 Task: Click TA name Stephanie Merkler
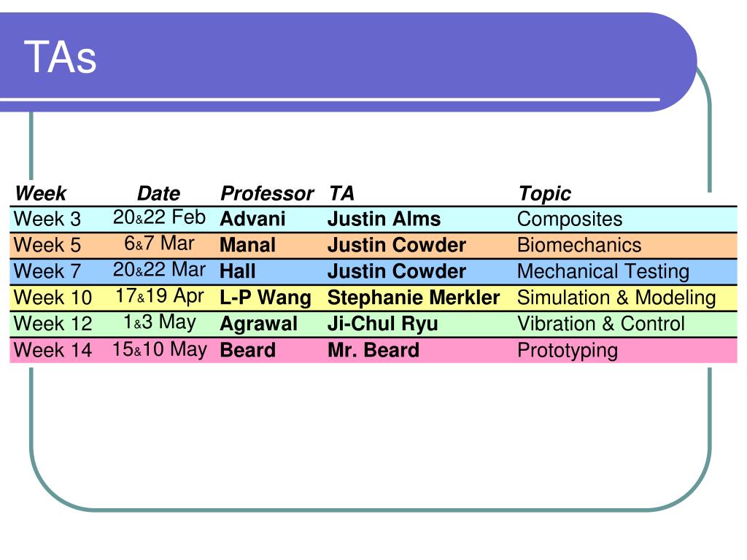pos(414,298)
